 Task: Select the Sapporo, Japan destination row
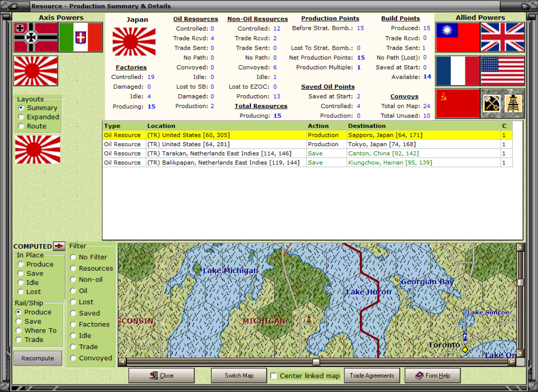[308, 135]
